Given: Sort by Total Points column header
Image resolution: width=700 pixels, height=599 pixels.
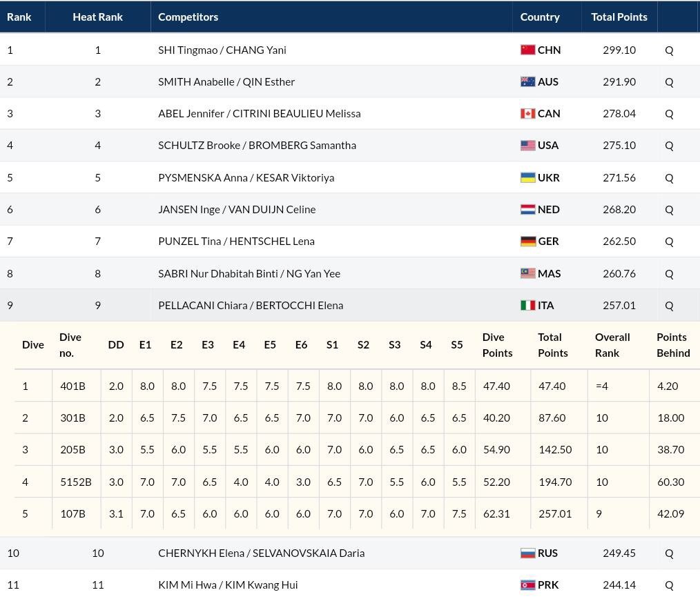Looking at the screenshot, I should click(x=619, y=17).
